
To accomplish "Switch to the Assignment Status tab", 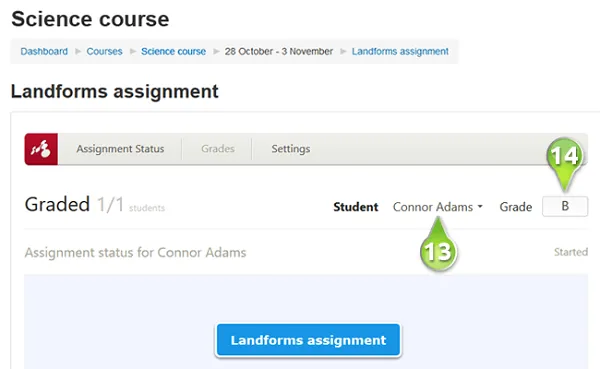I will [x=120, y=149].
